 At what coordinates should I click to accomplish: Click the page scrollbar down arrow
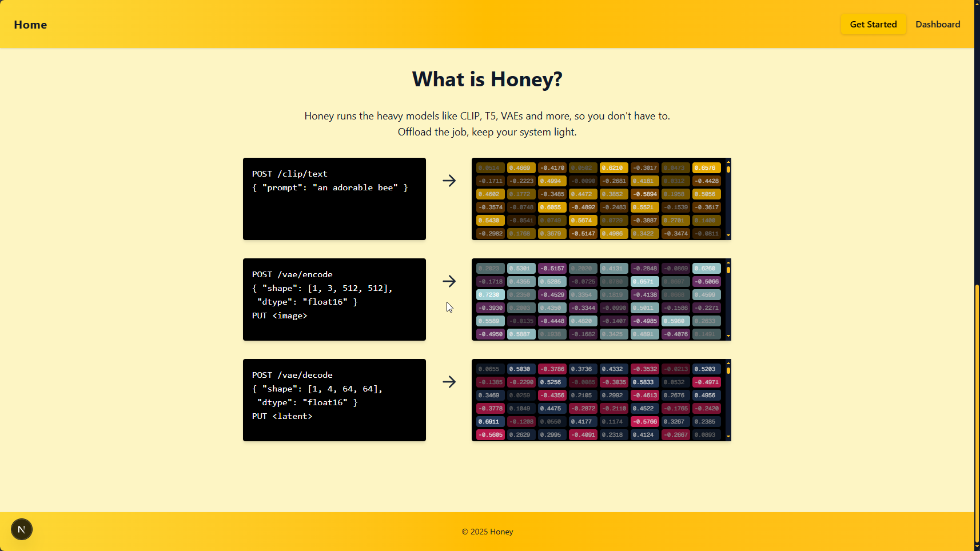click(977, 548)
